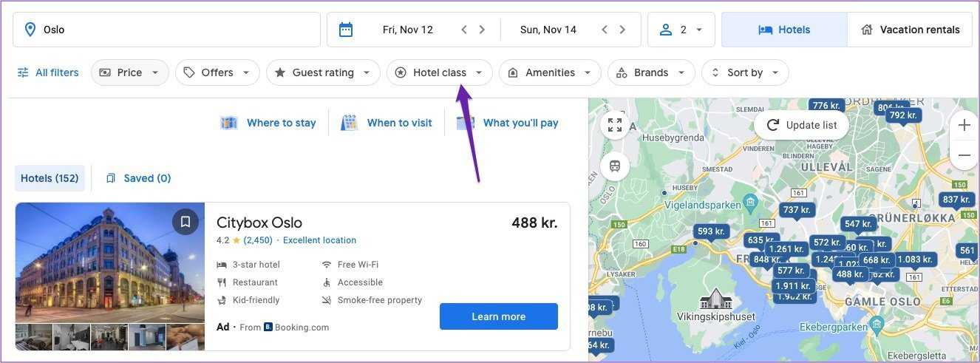Toggle the transit layer icon on map
Viewport: 980px width, 363px height.
click(615, 166)
